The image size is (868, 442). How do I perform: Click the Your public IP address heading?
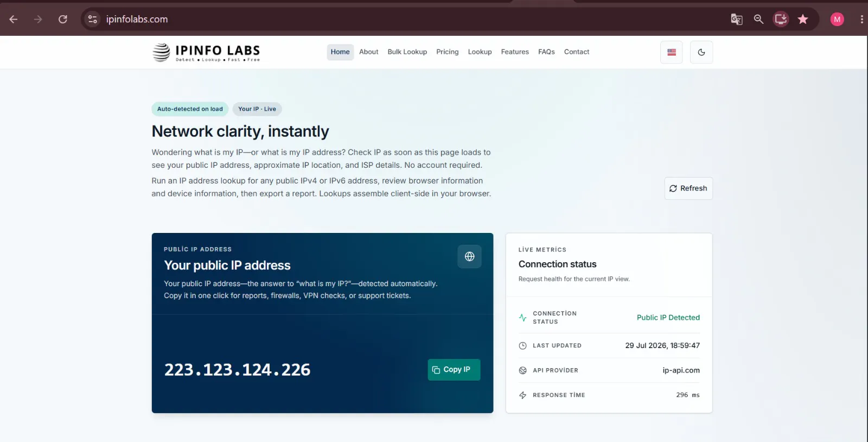tap(227, 266)
